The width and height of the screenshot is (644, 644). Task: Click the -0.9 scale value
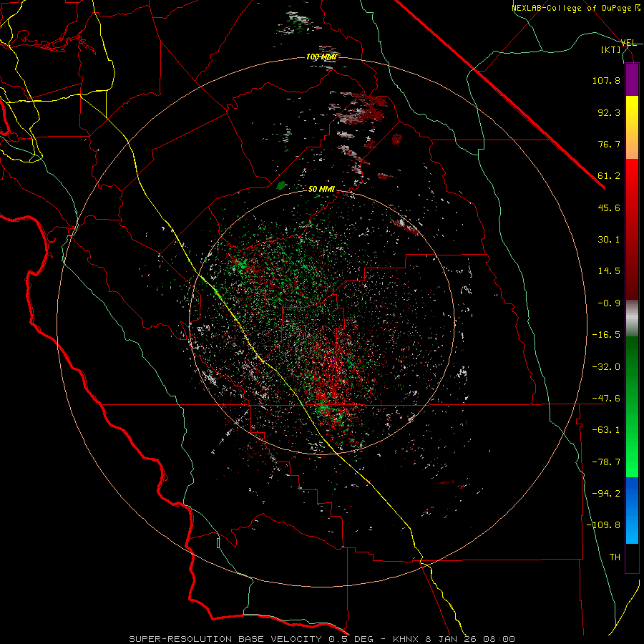609,303
